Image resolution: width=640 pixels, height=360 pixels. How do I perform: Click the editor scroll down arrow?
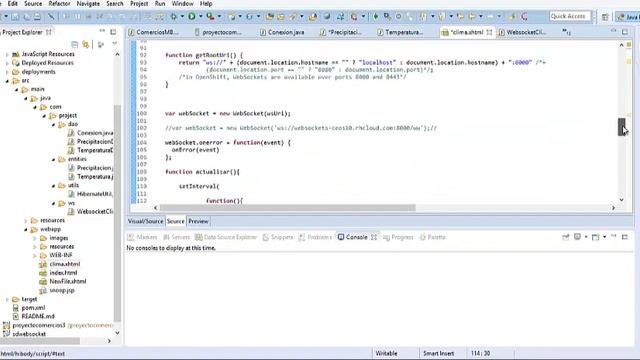coord(621,200)
